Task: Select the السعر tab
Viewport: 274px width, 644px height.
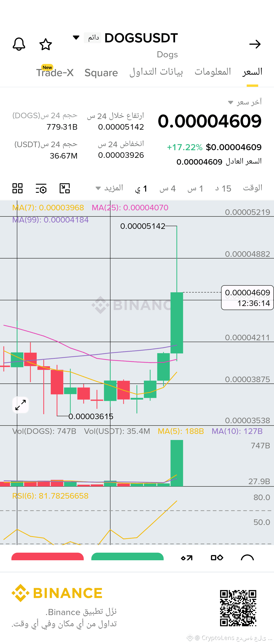Action: coord(252,72)
